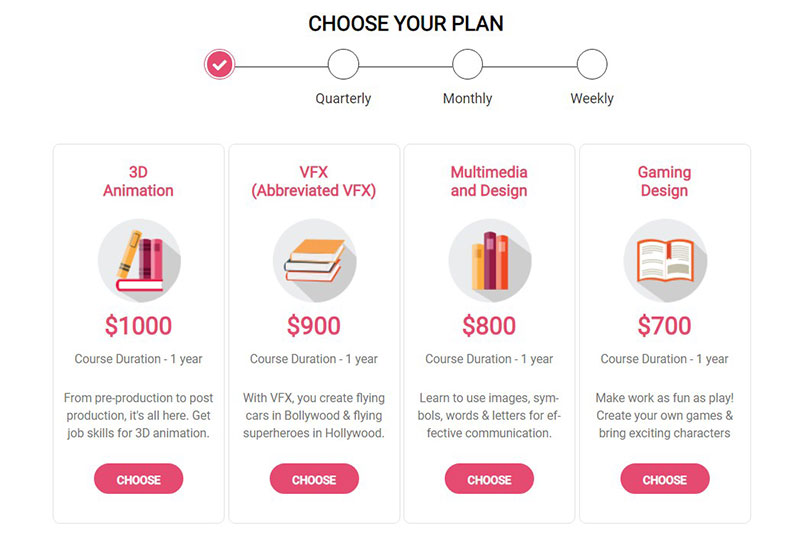Select the Quarterly plan circle
The height and width of the screenshot is (552, 800).
(343, 64)
